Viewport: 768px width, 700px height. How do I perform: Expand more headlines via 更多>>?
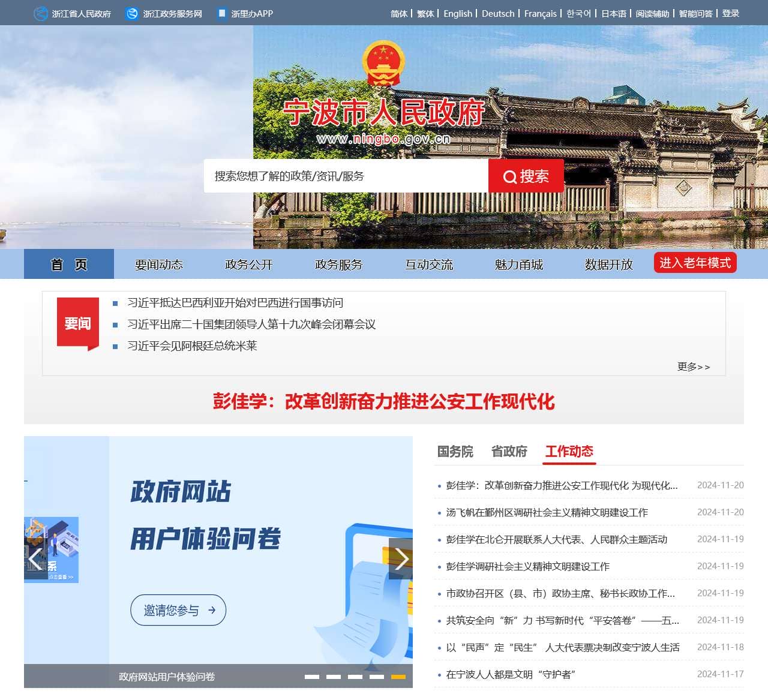pyautogui.click(x=694, y=366)
